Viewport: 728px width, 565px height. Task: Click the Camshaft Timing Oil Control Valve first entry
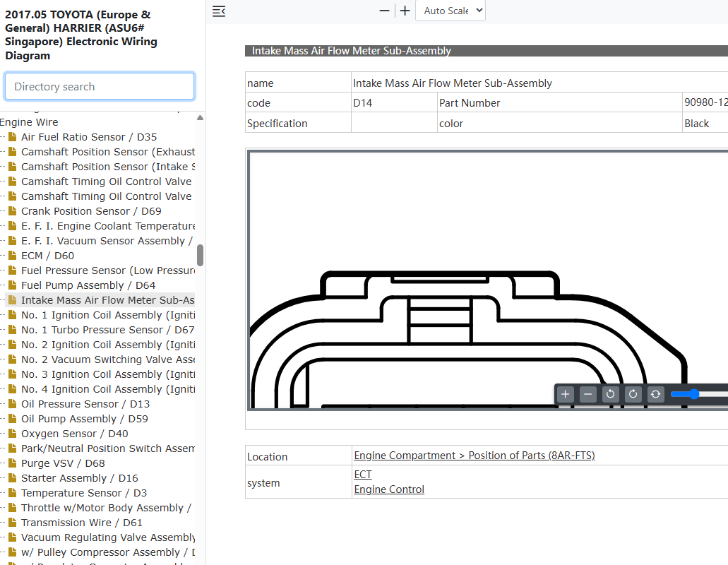pos(107,182)
